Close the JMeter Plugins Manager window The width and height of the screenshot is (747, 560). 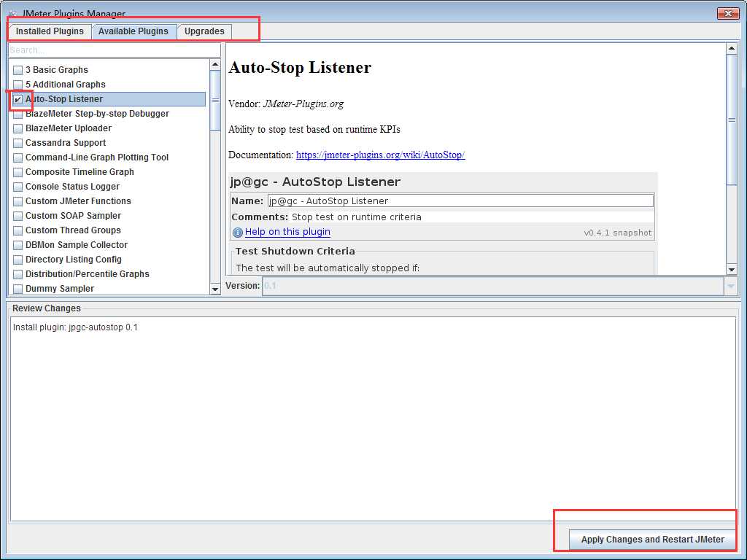click(x=728, y=13)
